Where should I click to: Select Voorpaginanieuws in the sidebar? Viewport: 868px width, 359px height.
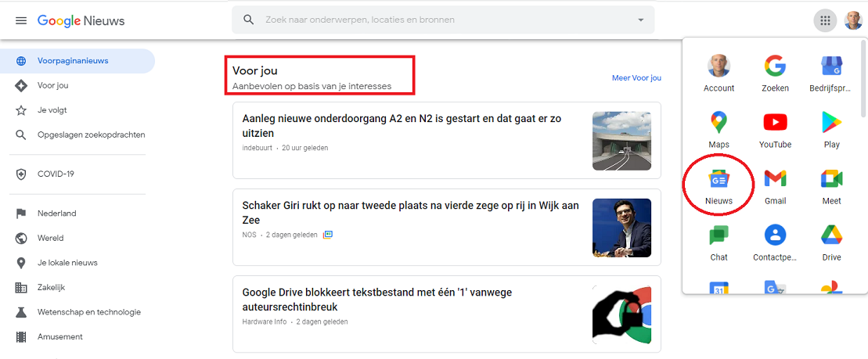coord(77,61)
